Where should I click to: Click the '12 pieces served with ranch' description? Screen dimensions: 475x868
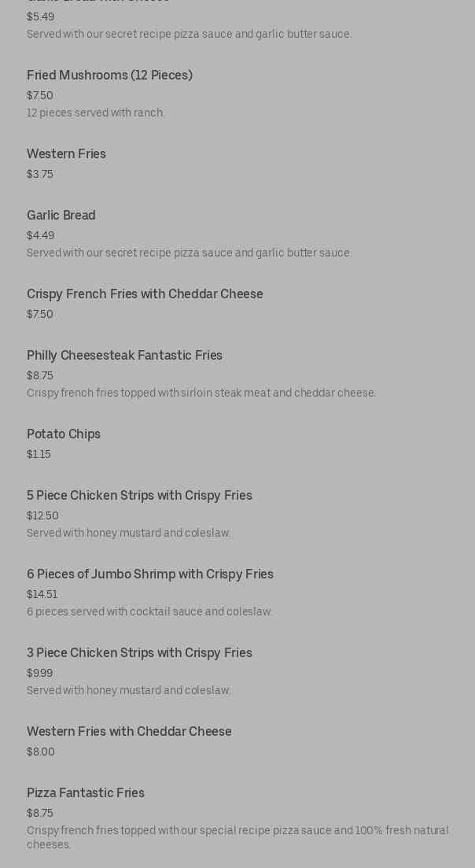[96, 113]
